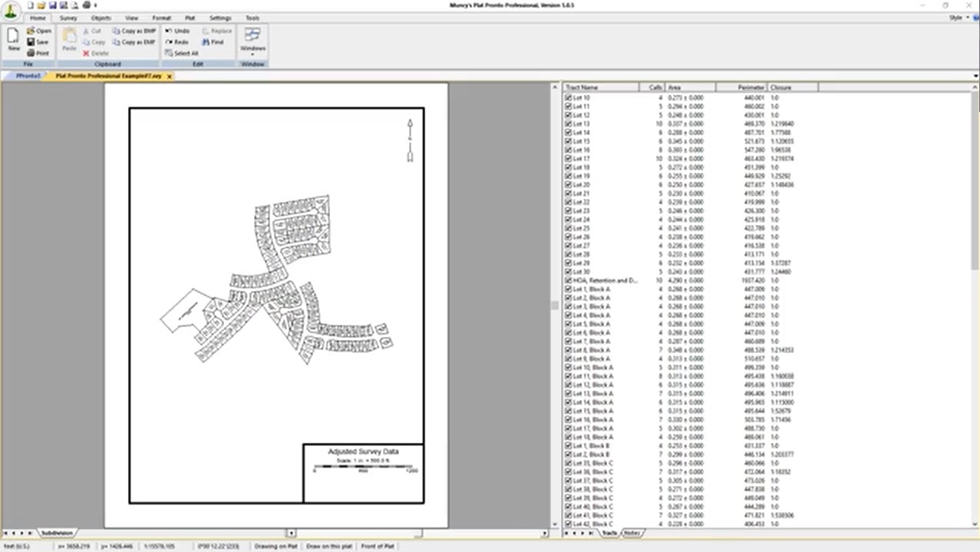This screenshot has width=980, height=552.
Task: Open the Settings ribbon tab
Action: (x=220, y=18)
